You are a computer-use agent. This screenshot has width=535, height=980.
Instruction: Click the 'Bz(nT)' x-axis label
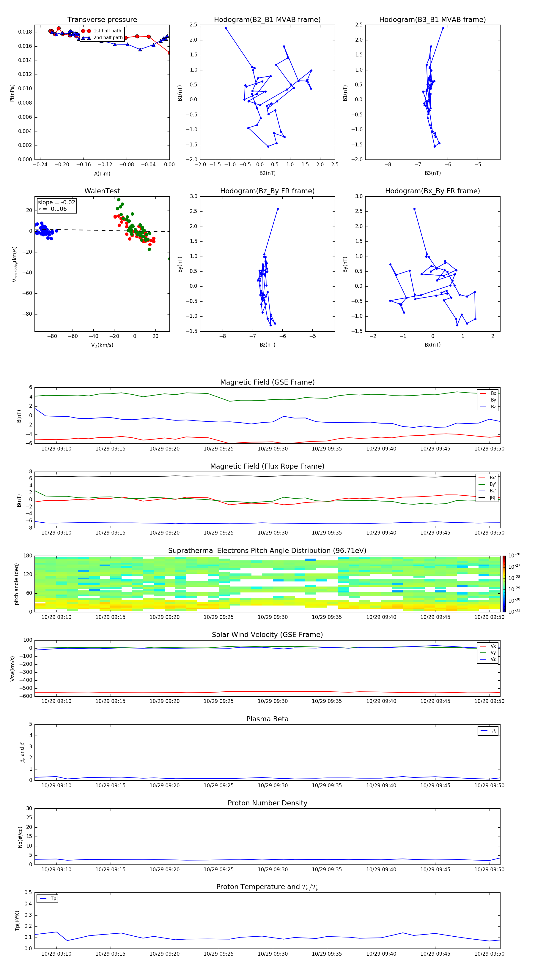tap(267, 345)
